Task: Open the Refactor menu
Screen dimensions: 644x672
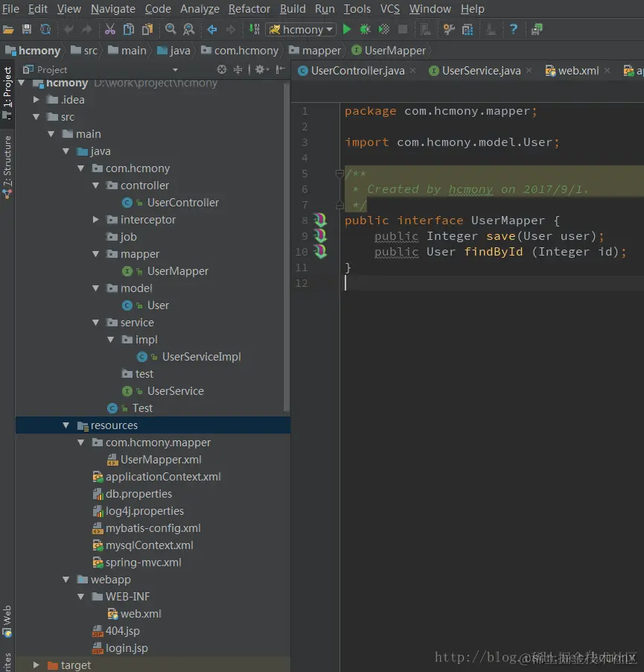Action: click(249, 9)
